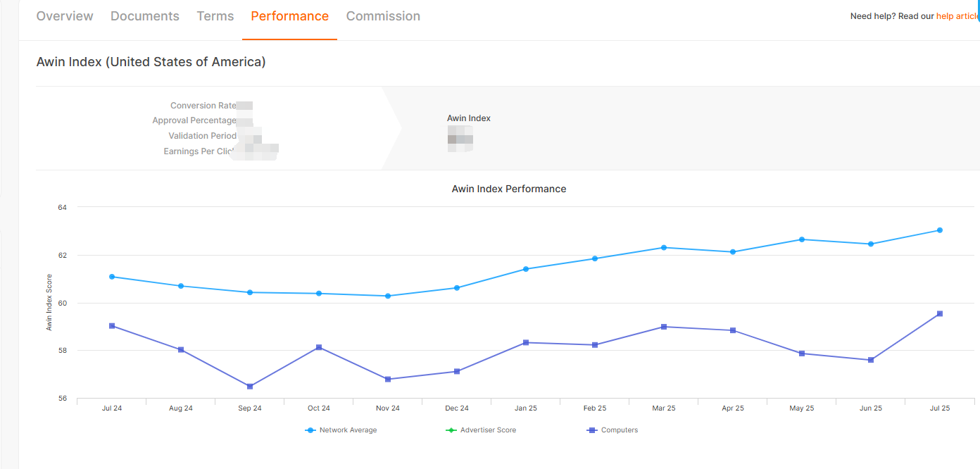Screen dimensions: 980x469
Task: Click the 'Awin Index Performance' chart title
Action: (509, 189)
